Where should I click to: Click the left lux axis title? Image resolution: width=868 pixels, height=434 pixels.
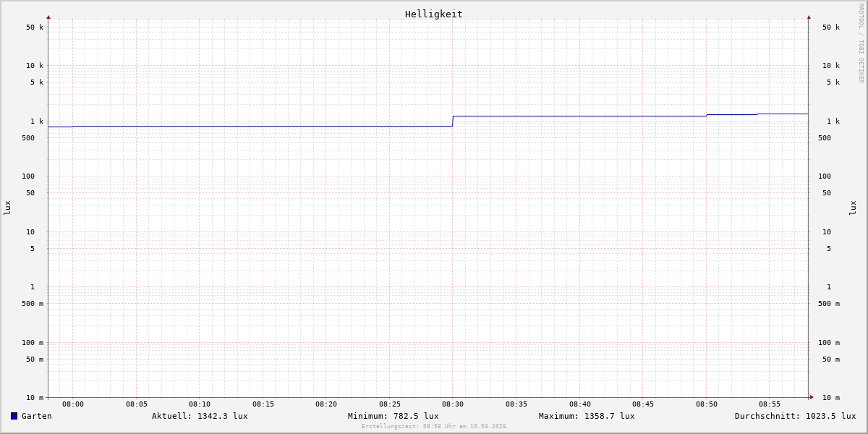tap(7, 208)
